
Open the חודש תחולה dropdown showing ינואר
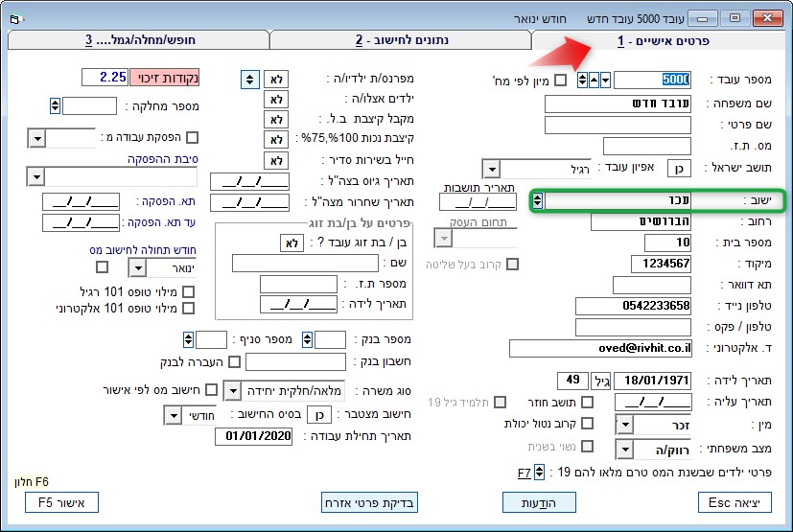click(137, 268)
